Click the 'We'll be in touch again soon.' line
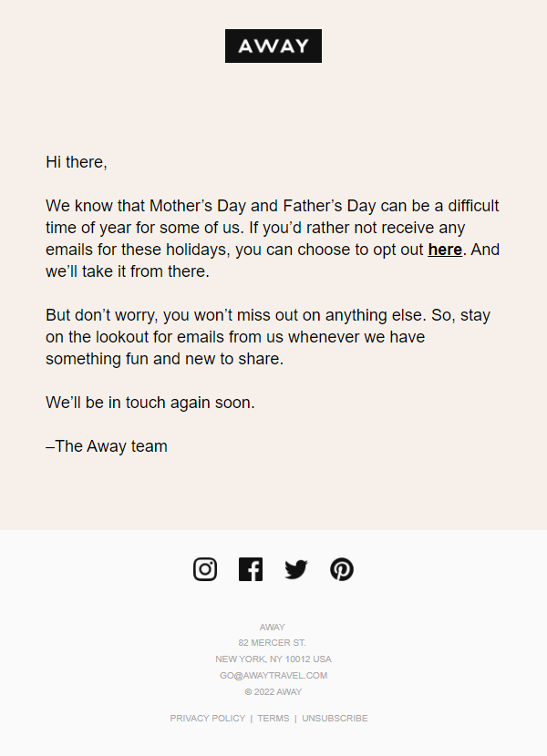547x756 pixels. pyautogui.click(x=150, y=403)
